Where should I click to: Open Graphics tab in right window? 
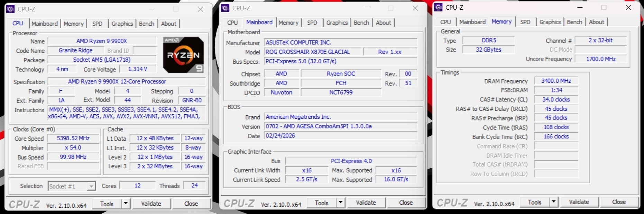550,22
